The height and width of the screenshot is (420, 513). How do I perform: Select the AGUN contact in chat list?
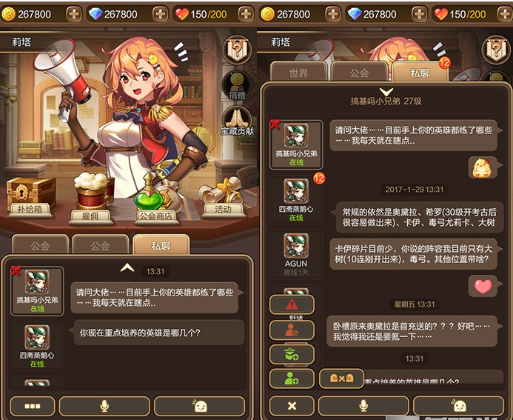pyautogui.click(x=296, y=254)
